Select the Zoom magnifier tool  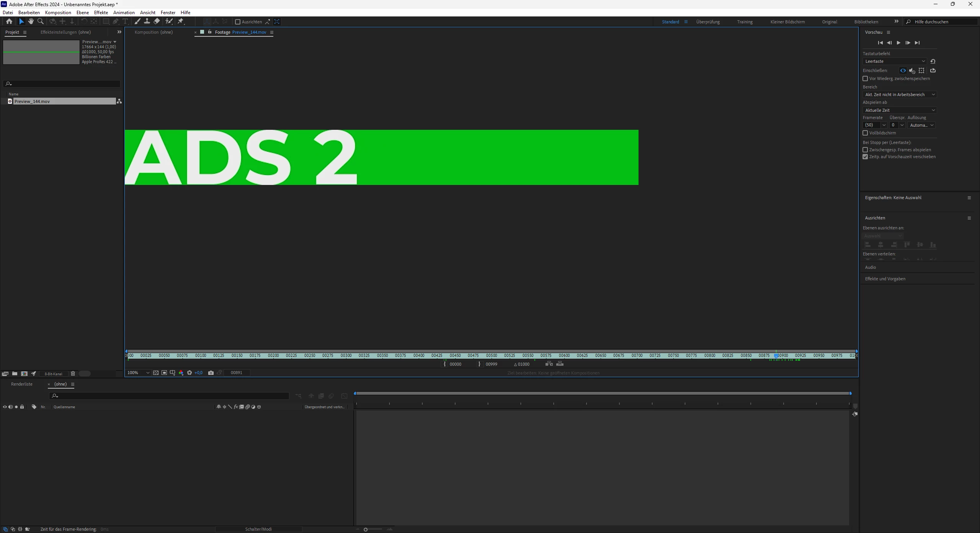41,21
